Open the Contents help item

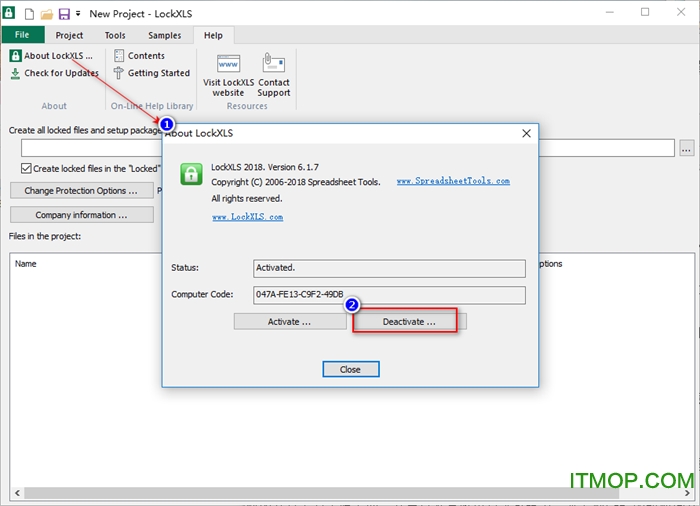pos(138,56)
